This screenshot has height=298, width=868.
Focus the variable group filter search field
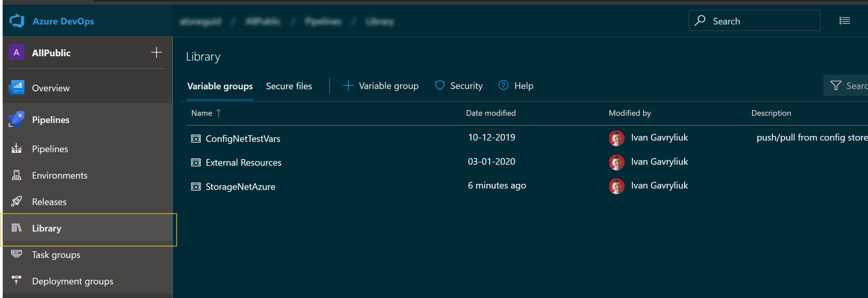(846, 85)
